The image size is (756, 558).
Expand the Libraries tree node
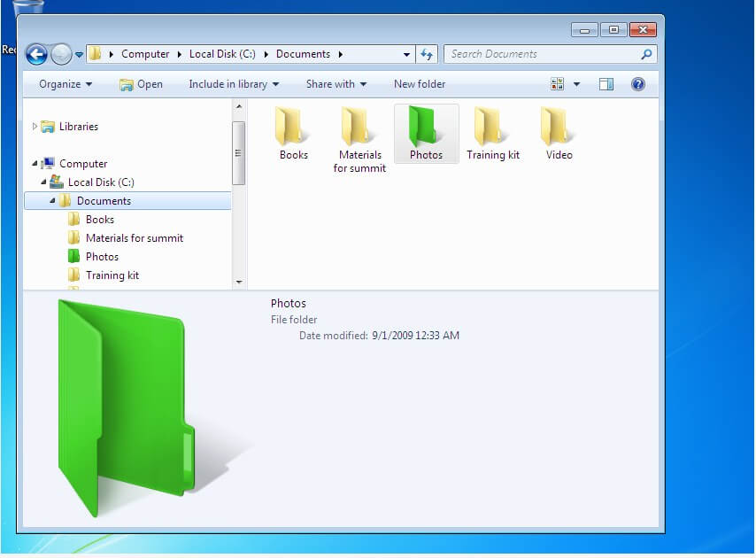pos(35,127)
